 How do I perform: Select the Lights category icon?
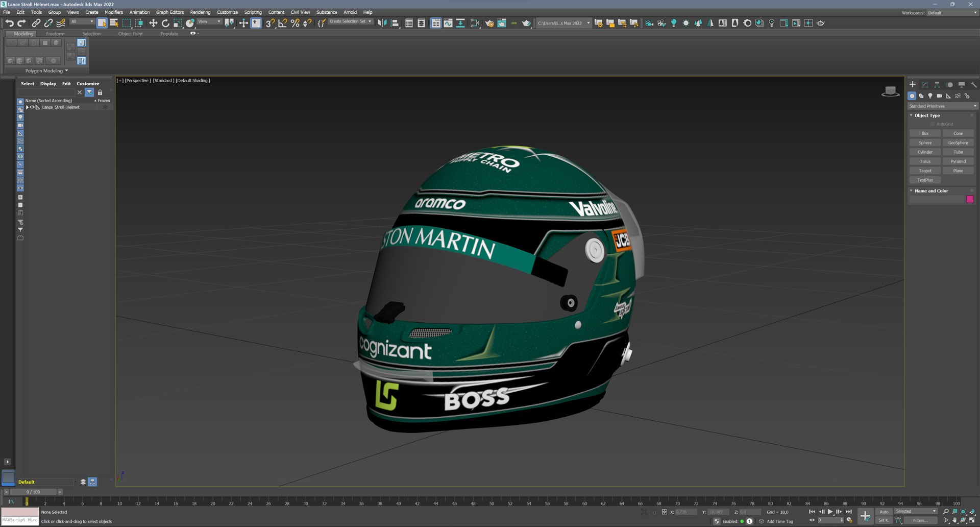[x=930, y=96]
